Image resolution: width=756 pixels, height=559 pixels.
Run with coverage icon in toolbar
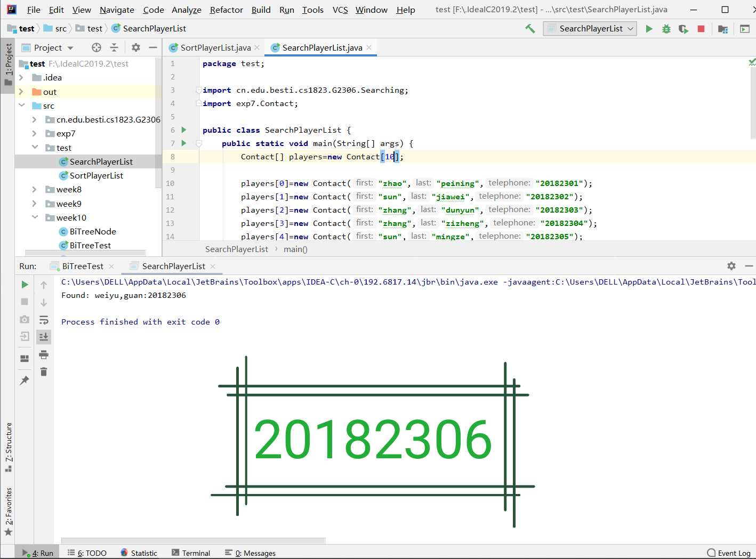pos(683,29)
